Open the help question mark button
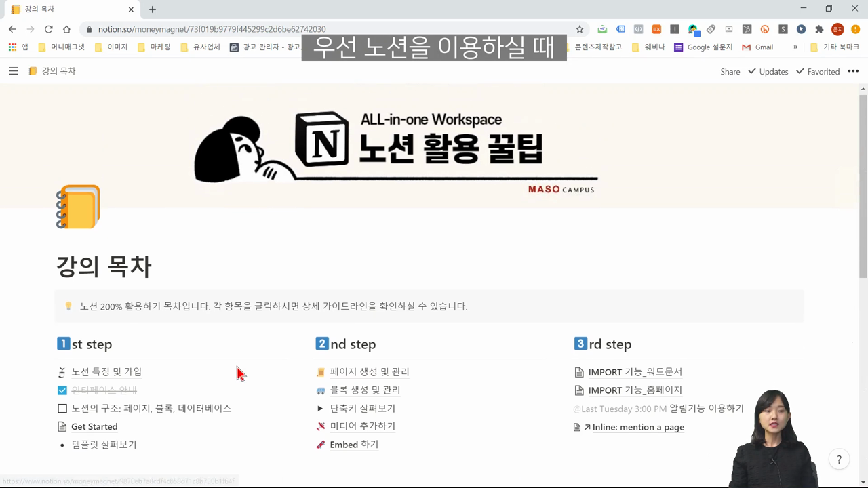This screenshot has width=868, height=488. pyautogui.click(x=839, y=459)
